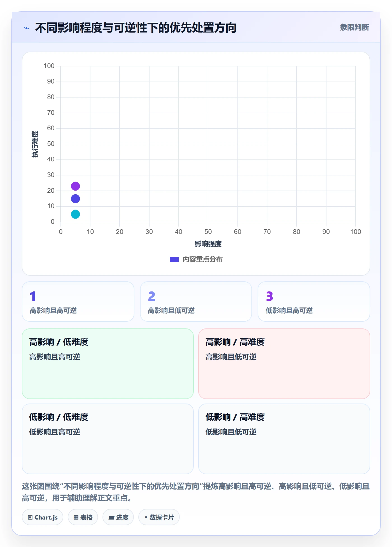Toggle the 内容重点分布 legend color box

174,259
